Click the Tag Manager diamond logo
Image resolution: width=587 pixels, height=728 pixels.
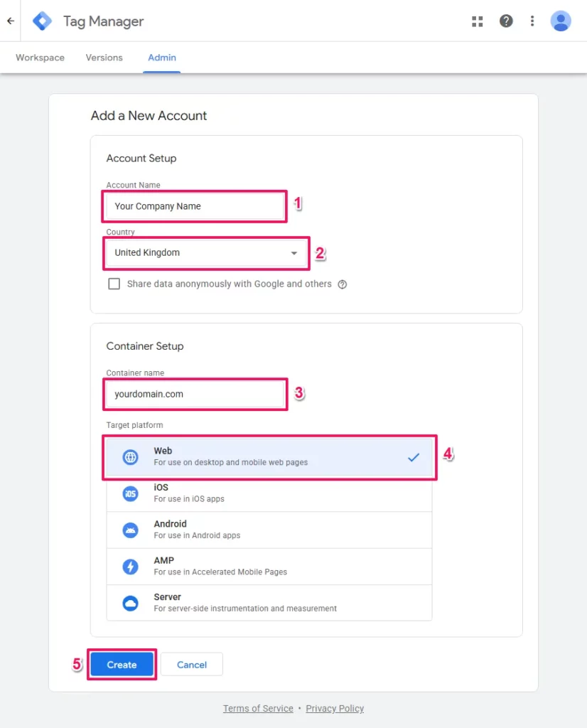(42, 21)
